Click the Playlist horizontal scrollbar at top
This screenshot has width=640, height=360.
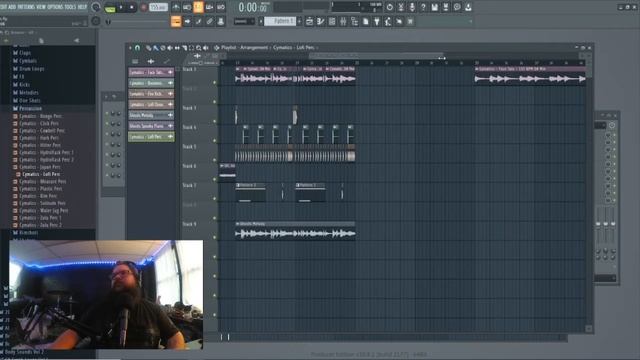tap(376, 55)
